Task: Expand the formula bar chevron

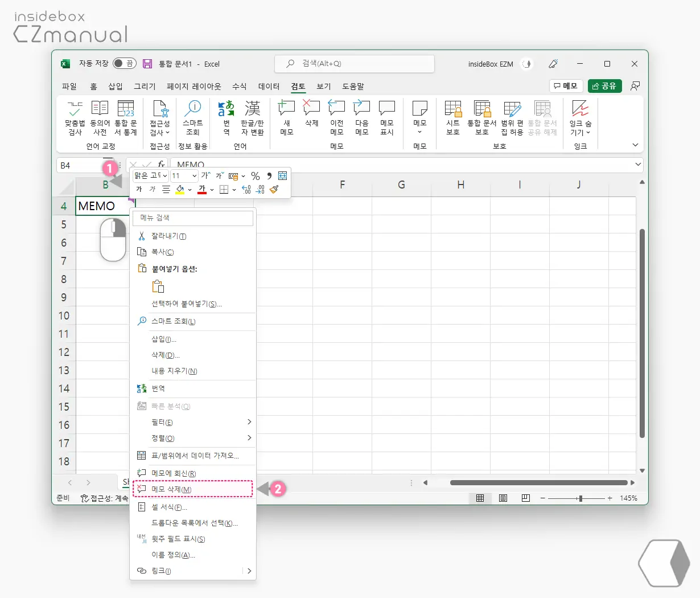Action: [638, 165]
